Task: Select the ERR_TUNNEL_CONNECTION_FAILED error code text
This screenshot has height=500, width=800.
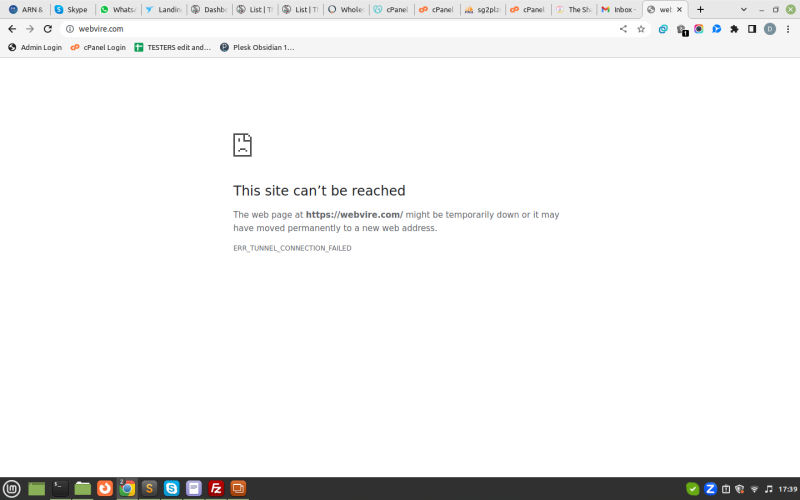Action: [292, 248]
